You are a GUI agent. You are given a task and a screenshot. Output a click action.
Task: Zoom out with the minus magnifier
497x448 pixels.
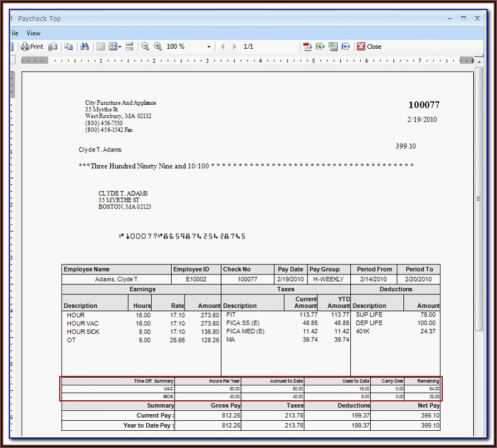click(x=145, y=47)
